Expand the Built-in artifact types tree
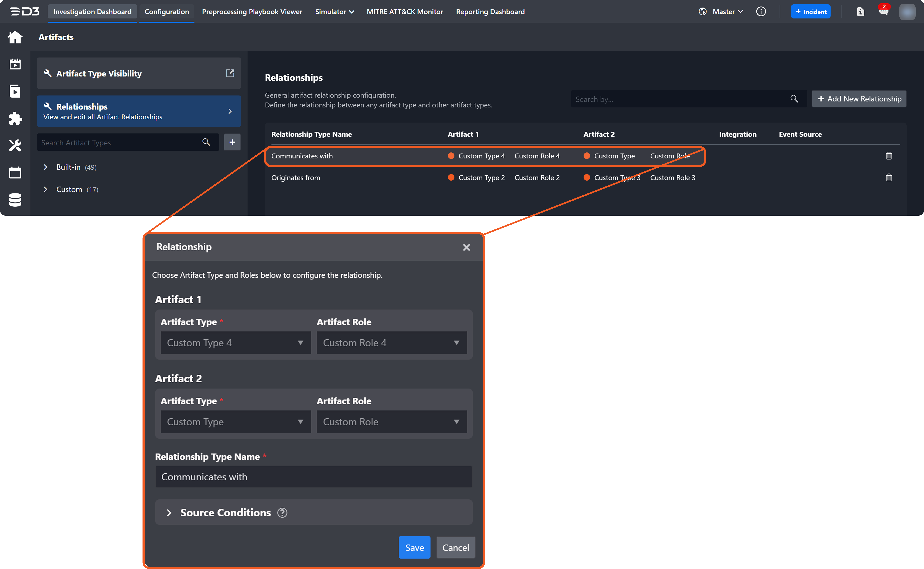This screenshot has height=569, width=924. [46, 167]
